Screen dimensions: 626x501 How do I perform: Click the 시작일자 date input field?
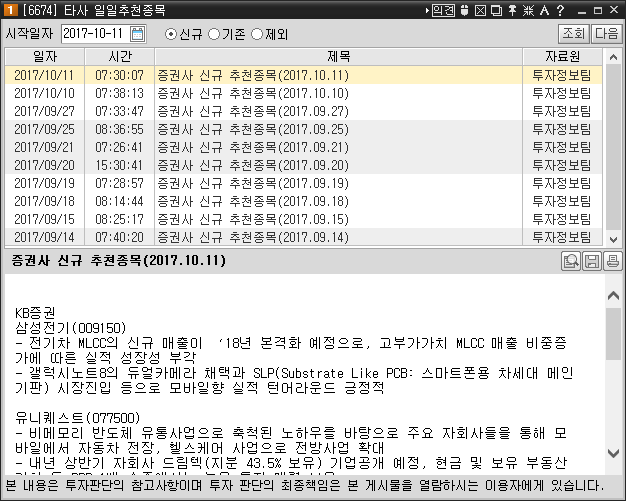coord(95,34)
